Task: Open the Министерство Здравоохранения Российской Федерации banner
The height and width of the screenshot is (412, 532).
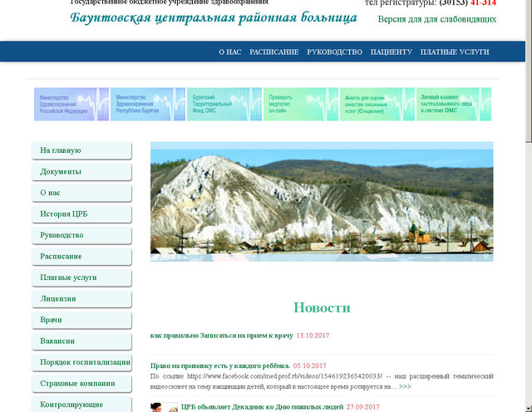Action: click(71, 104)
